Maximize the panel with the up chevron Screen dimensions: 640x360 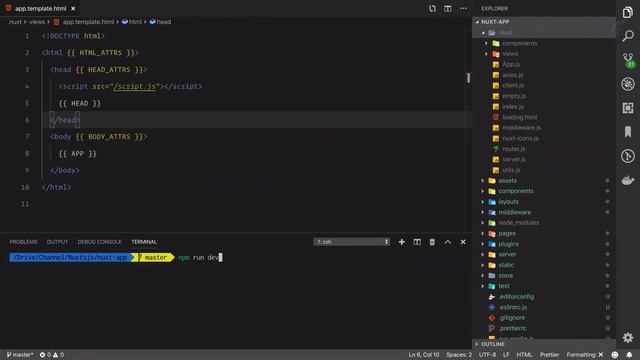[448, 242]
